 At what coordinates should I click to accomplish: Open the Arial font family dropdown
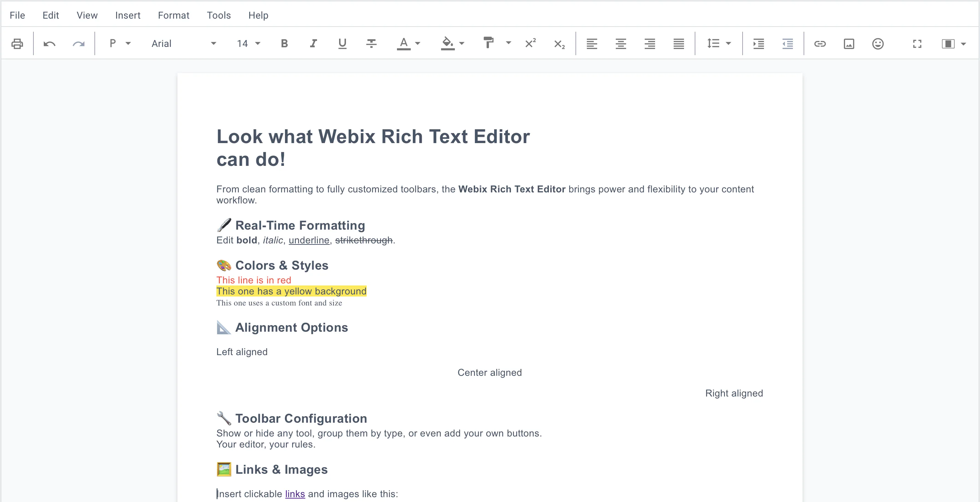184,44
